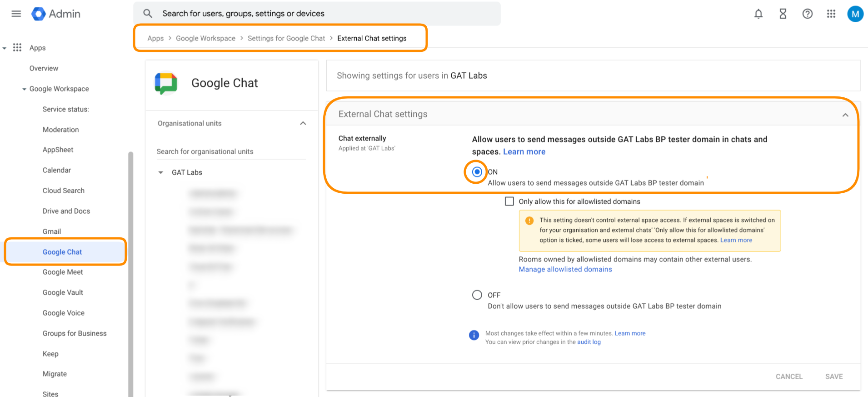Select GAT Labs organisational unit
868x397 pixels.
click(x=187, y=172)
